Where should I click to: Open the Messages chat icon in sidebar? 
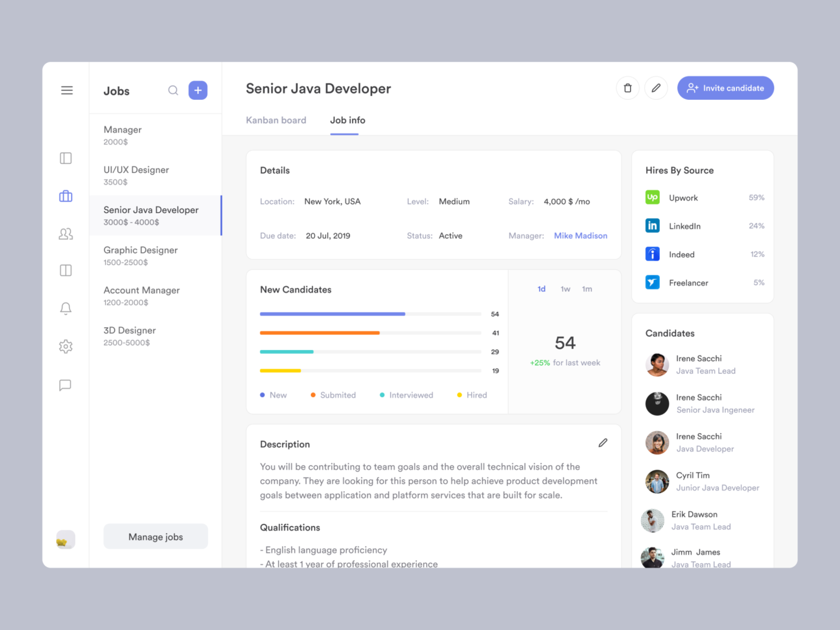pos(65,385)
